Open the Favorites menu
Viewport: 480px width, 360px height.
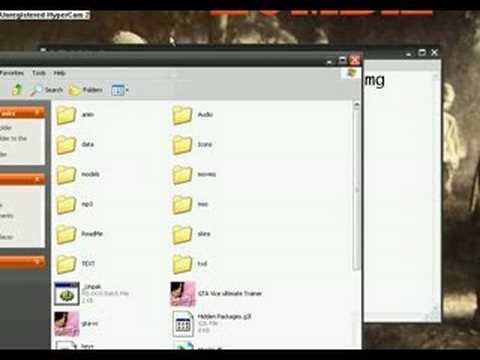coord(12,73)
